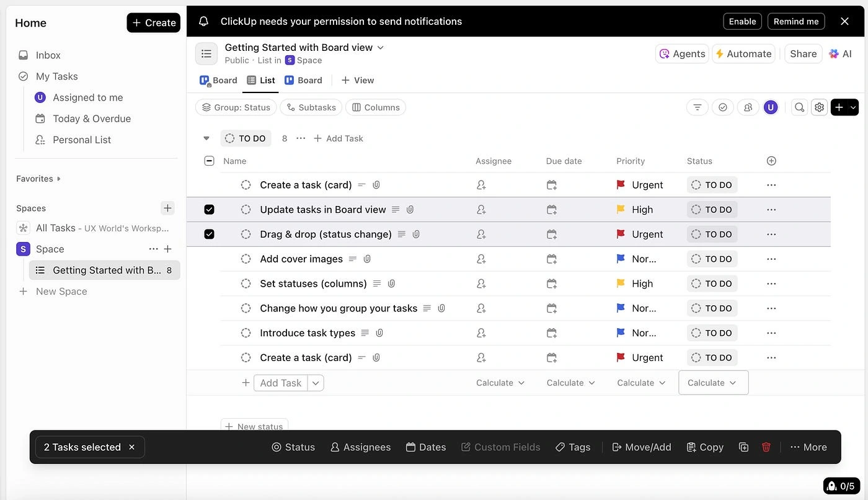868x500 pixels.
Task: Click attachment icon on Drag & drop task
Action: point(416,234)
